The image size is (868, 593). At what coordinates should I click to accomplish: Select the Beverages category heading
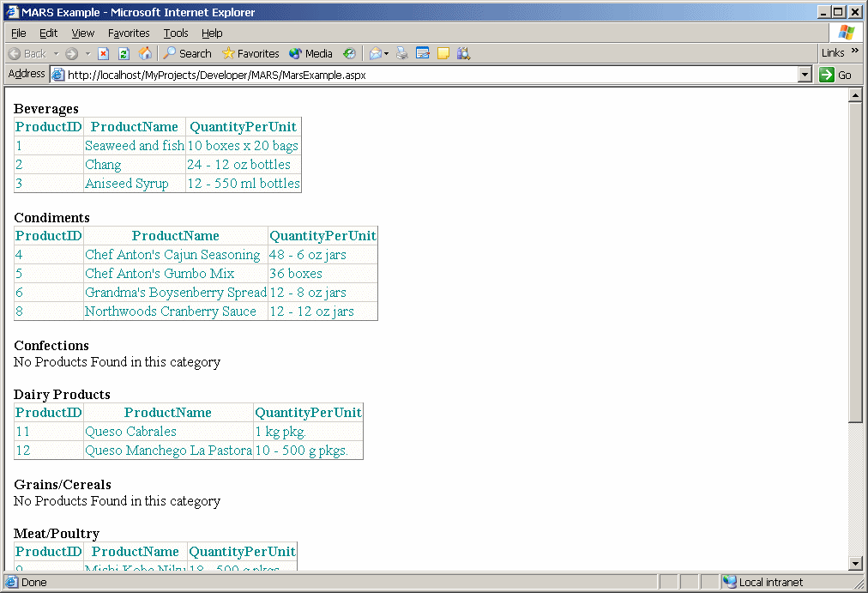coord(46,109)
